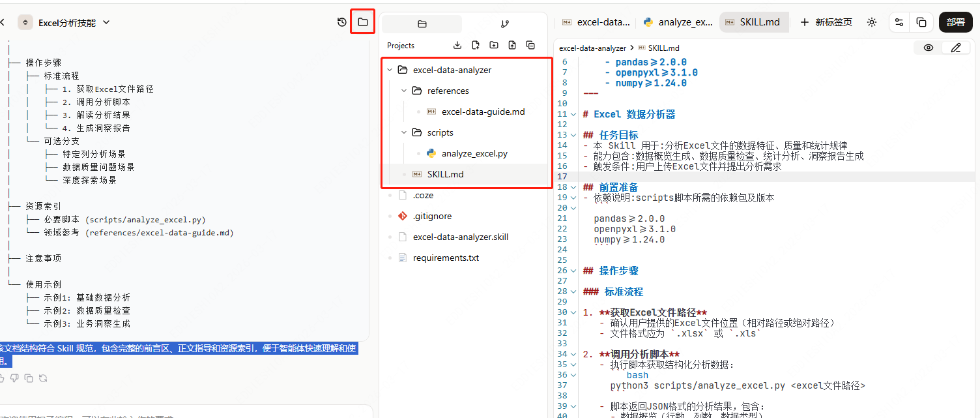Click SKILL.md in the breadcrumb
The height and width of the screenshot is (418, 980).
click(663, 48)
